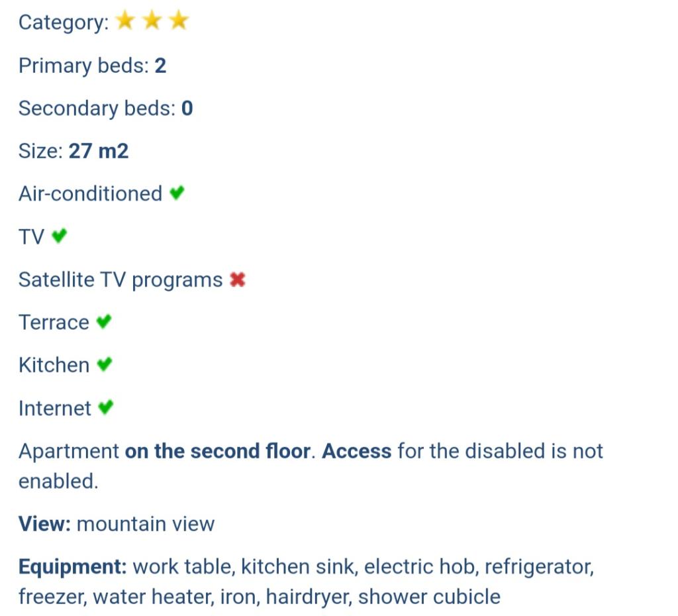Click the red cross beside Satellite TV programs
This screenshot has height=616, width=678.
coord(237,280)
